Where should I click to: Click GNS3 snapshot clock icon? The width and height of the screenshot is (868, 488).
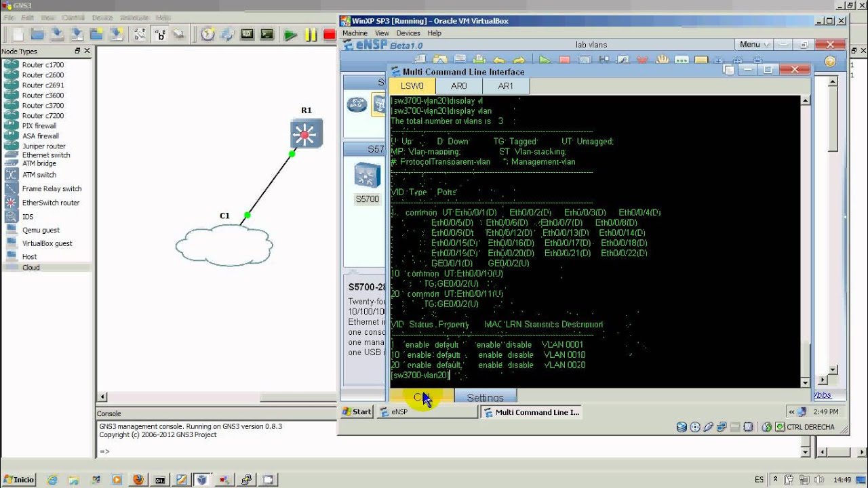click(208, 34)
